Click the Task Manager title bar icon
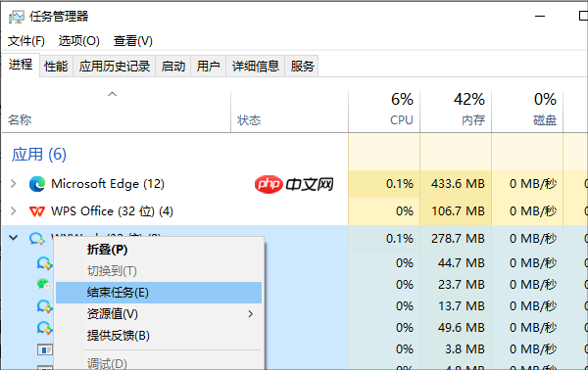The image size is (588, 370). [x=17, y=17]
